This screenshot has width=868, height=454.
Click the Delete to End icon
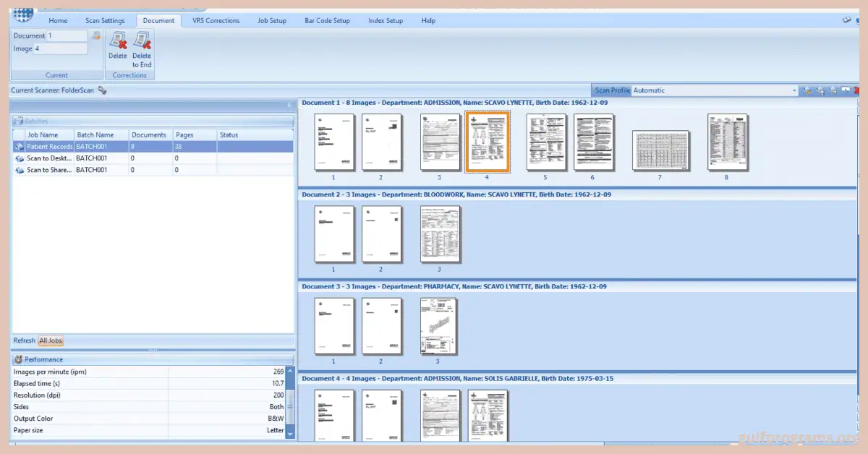(142, 41)
